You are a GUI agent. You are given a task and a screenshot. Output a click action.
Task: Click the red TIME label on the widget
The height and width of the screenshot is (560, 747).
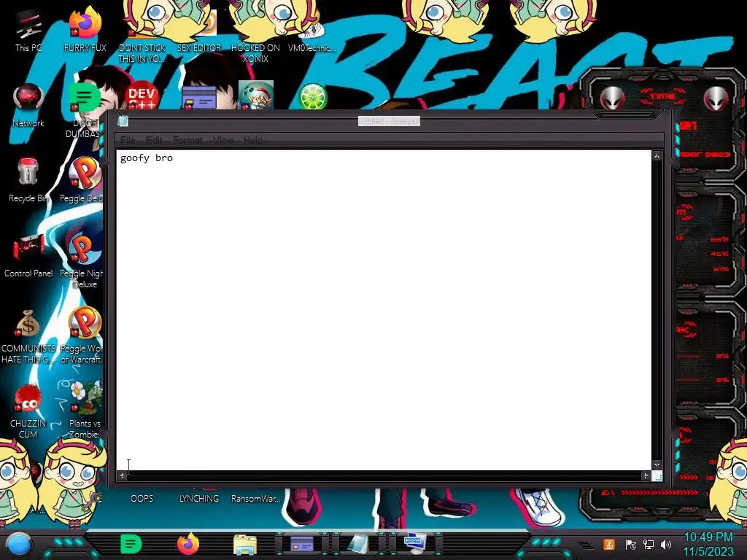coord(662,97)
